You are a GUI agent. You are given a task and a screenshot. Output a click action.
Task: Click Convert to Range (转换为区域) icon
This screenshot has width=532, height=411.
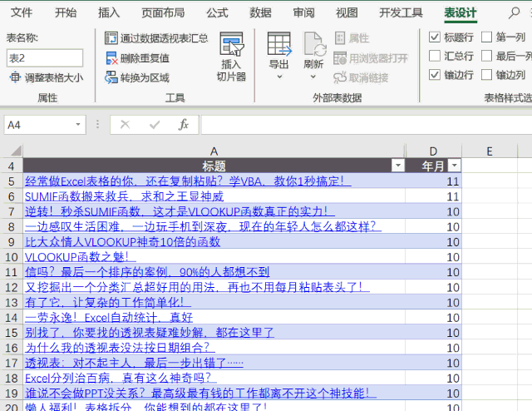pyautogui.click(x=111, y=77)
